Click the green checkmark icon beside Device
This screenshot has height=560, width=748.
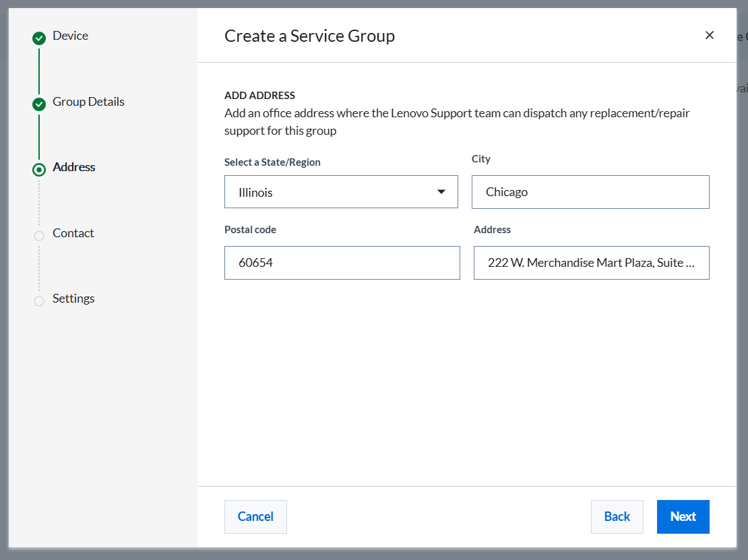39,38
